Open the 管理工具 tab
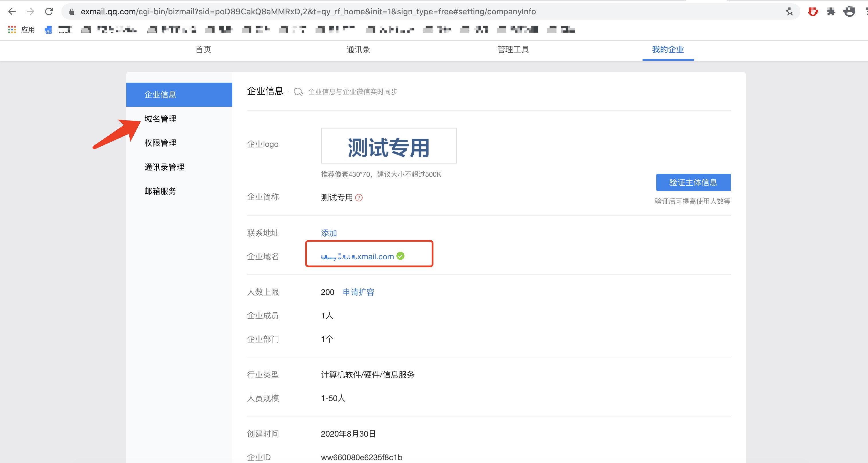 coord(513,49)
